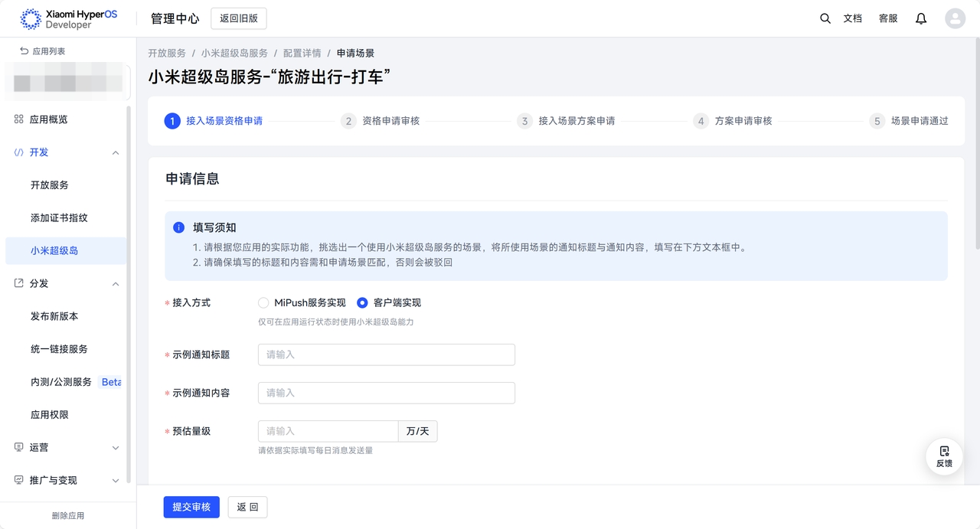Click the 反馈 feedback floating icon
Viewport: 980px width, 529px height.
click(x=944, y=456)
